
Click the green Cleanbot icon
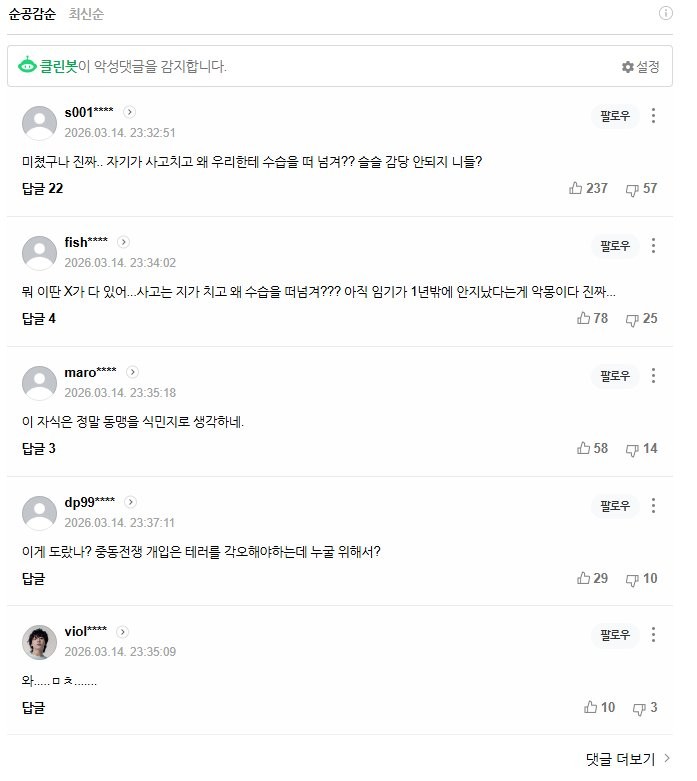click(27, 67)
